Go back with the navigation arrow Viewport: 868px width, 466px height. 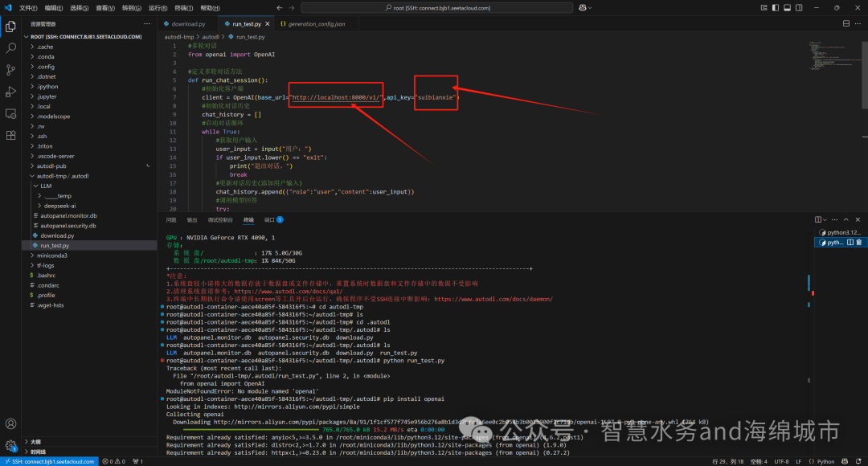[279, 8]
